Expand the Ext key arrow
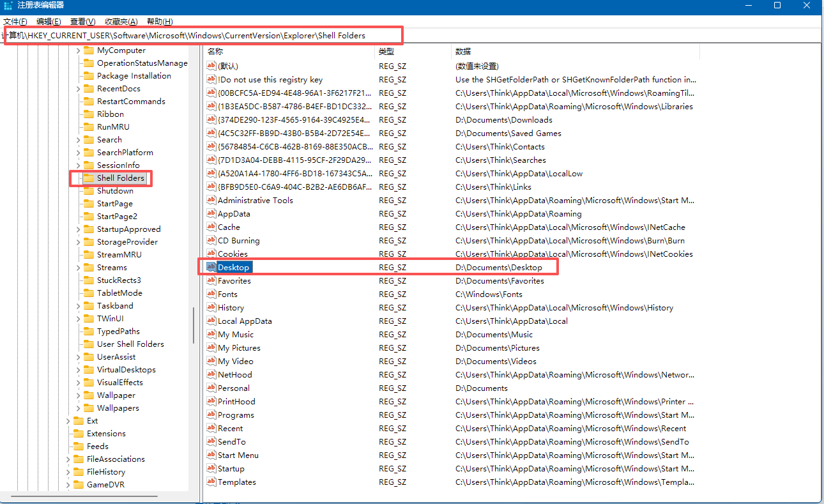The width and height of the screenshot is (824, 504). [x=68, y=421]
